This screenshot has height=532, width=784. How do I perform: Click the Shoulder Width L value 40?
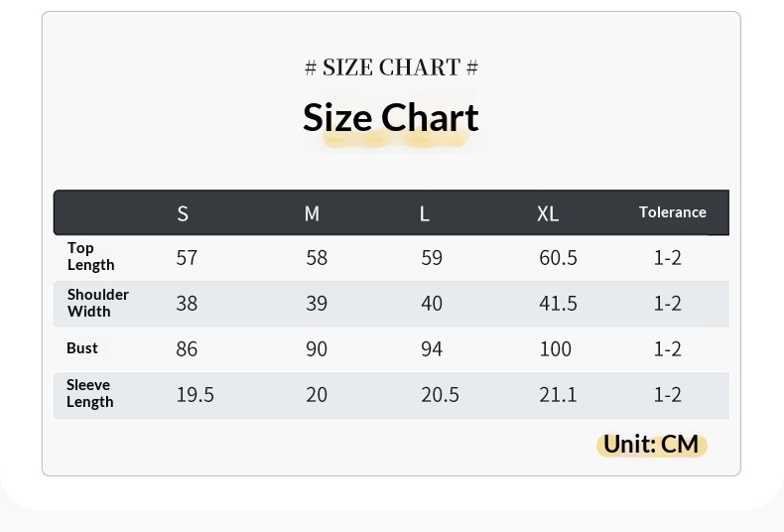[432, 304]
